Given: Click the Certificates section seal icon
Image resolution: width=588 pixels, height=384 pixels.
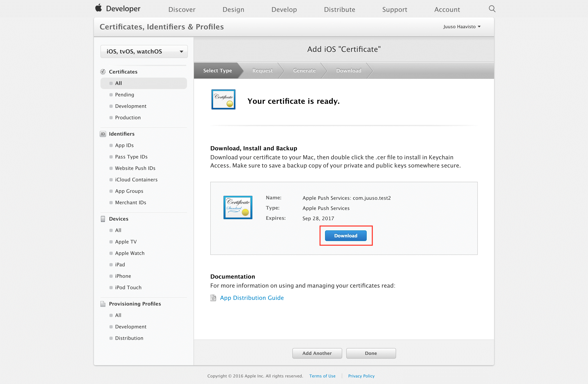Looking at the screenshot, I should [x=103, y=72].
